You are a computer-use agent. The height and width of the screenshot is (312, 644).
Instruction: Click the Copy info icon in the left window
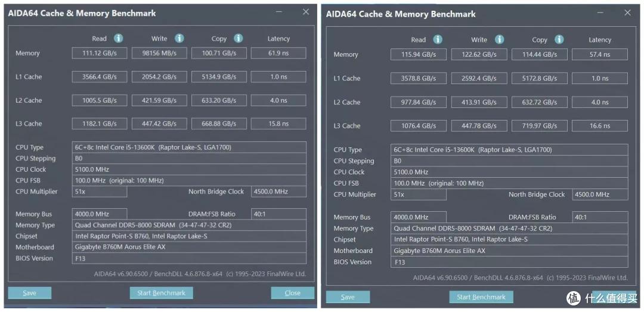(x=238, y=38)
